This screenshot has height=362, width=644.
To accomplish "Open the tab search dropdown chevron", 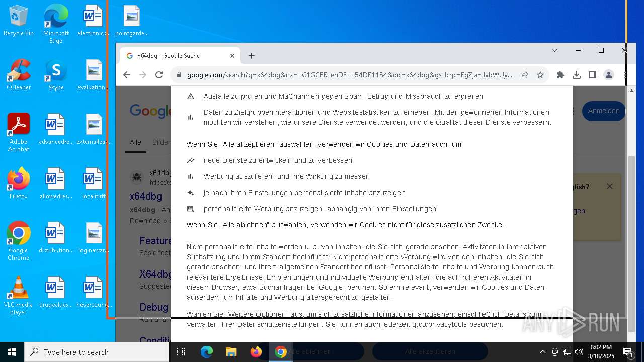I will coord(555,50).
